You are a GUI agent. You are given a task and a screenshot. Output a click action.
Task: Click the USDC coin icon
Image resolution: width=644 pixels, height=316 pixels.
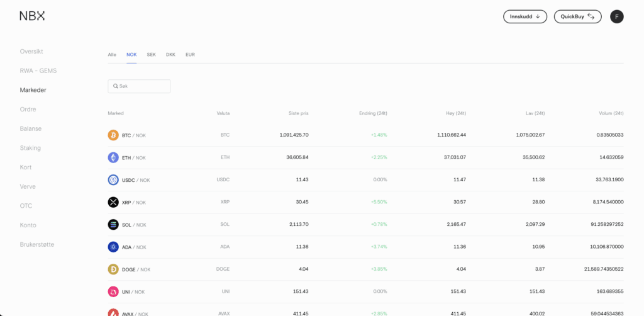pyautogui.click(x=113, y=180)
